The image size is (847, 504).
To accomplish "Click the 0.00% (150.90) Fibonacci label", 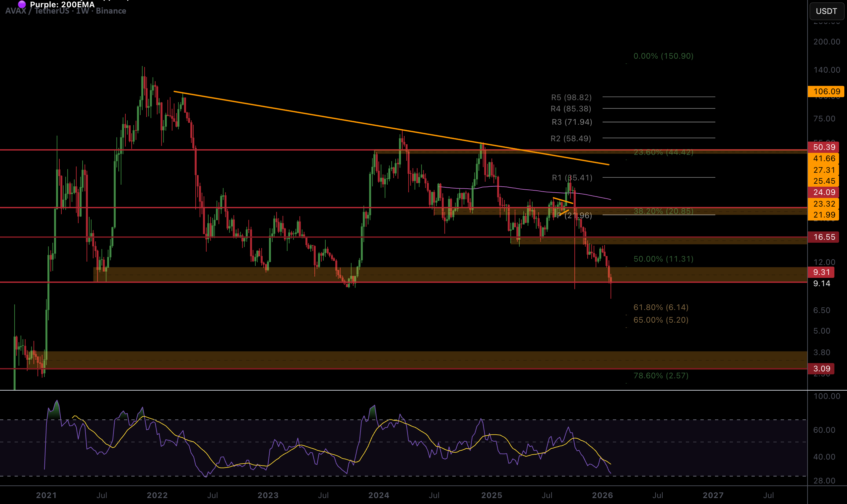I will point(663,56).
